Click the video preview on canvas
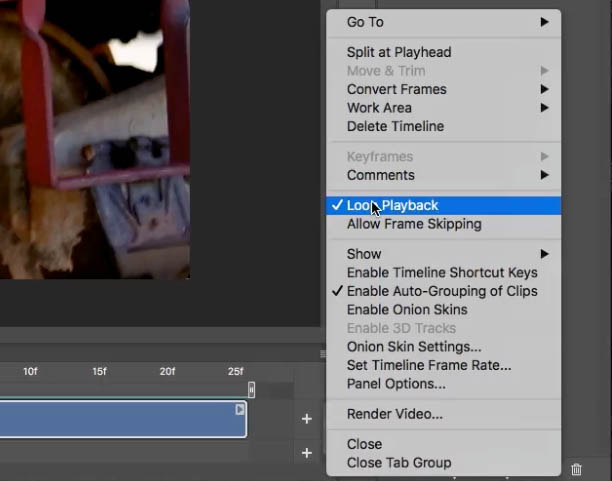The image size is (612, 481). (95, 139)
